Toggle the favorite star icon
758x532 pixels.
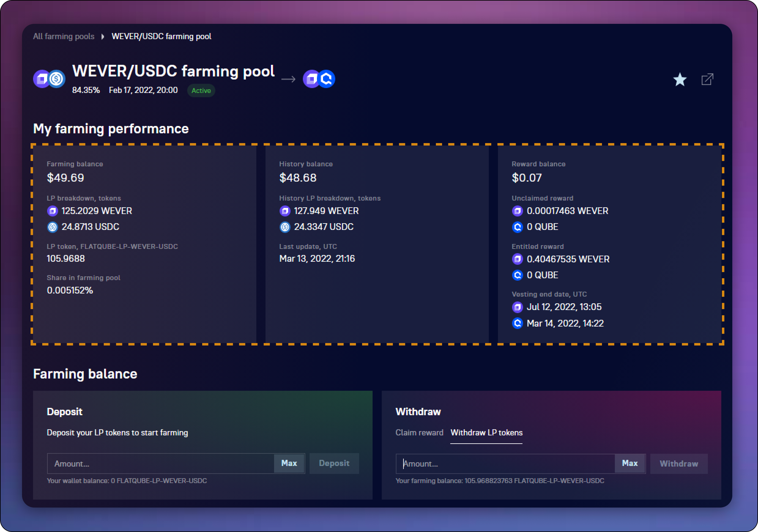pos(679,79)
